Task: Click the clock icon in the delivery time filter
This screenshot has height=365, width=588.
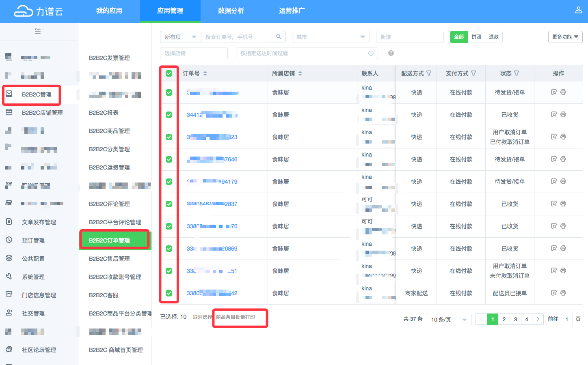Action: click(x=371, y=53)
